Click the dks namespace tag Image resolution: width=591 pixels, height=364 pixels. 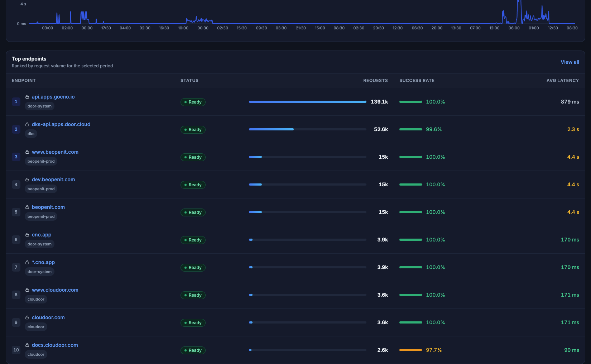(31, 134)
